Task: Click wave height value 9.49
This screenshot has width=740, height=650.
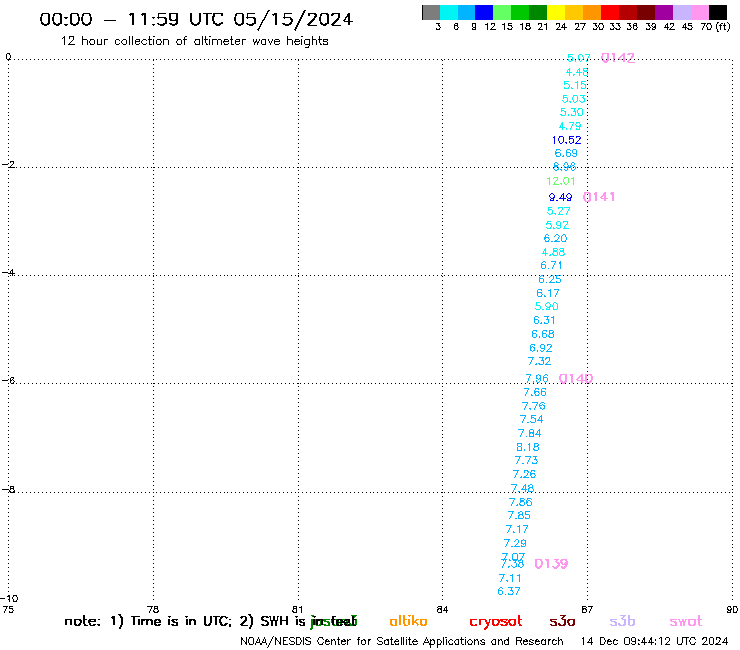Action: coord(560,197)
